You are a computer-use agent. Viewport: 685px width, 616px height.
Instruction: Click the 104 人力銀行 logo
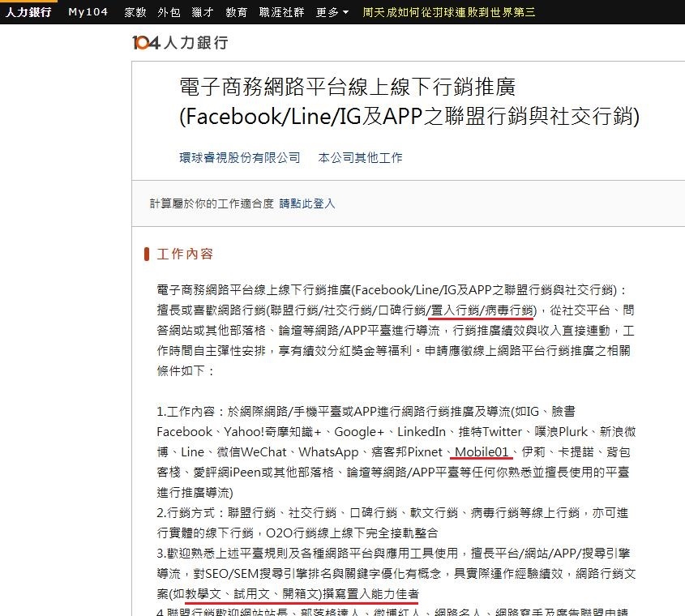click(x=180, y=42)
